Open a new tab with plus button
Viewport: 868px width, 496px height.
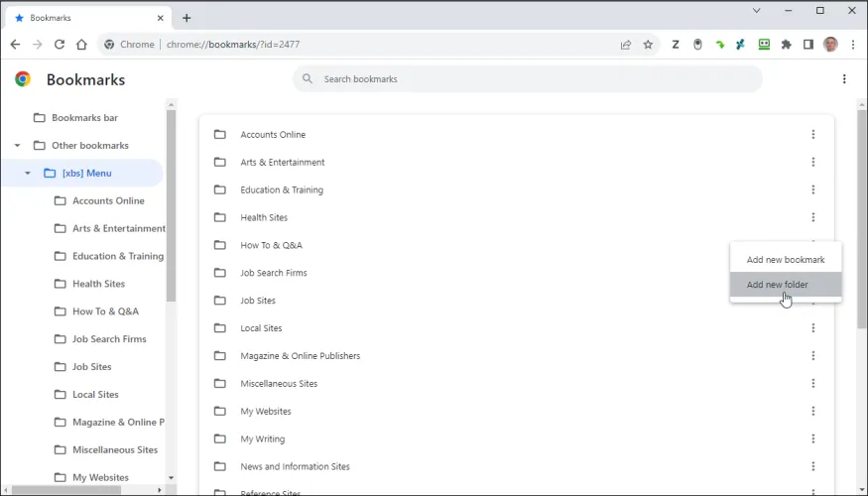pos(186,18)
